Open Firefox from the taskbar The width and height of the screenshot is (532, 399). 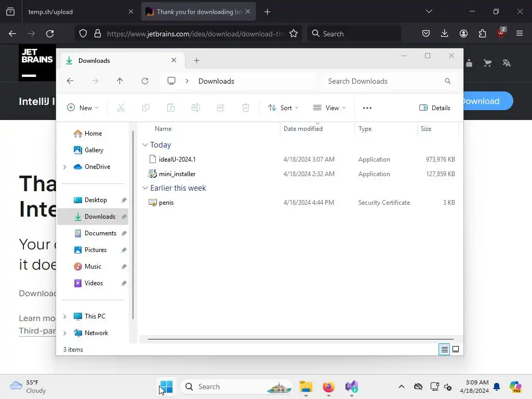coord(328,387)
